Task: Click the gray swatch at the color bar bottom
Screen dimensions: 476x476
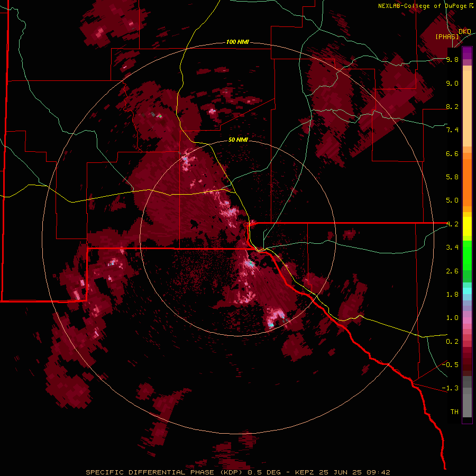Action: click(x=467, y=405)
